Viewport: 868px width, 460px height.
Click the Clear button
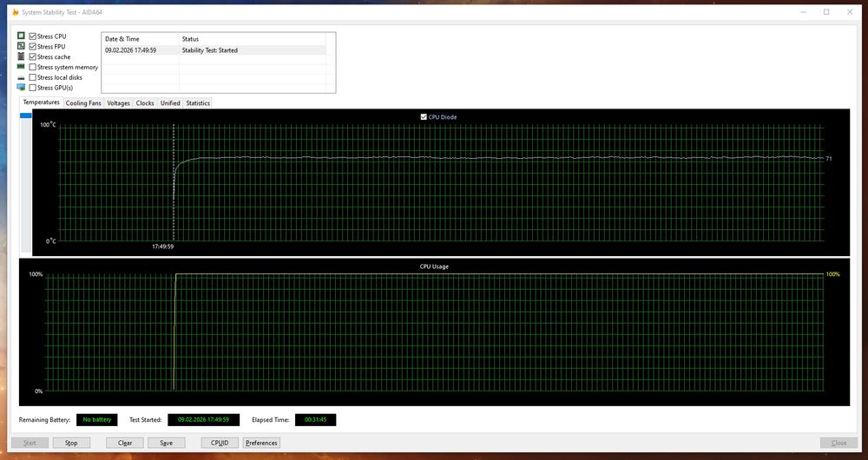tap(125, 443)
